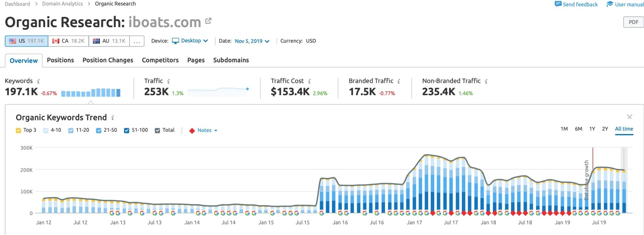
Task: Close the Organic Keywords Trend panel
Action: (629, 117)
